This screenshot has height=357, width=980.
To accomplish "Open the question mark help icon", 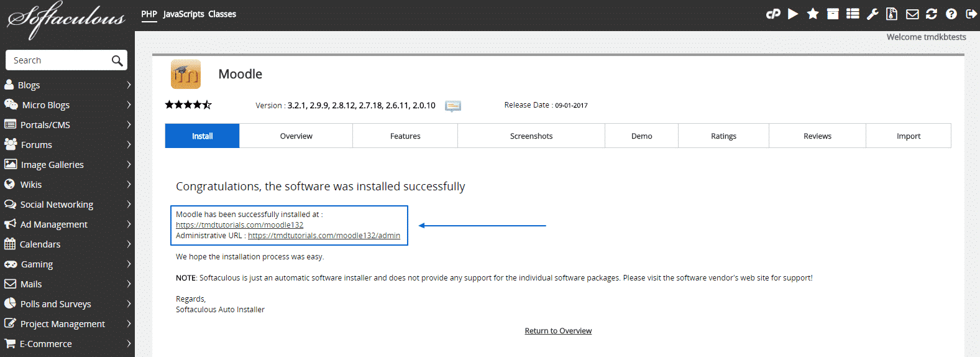I will tap(951, 14).
